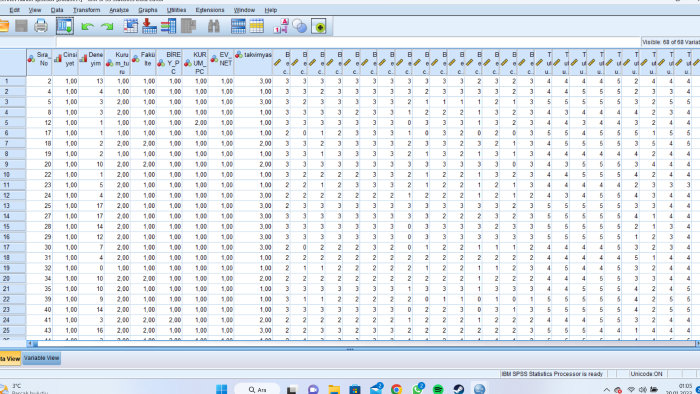Open the Utilities menu
The width and height of the screenshot is (700, 394).
coord(176,10)
